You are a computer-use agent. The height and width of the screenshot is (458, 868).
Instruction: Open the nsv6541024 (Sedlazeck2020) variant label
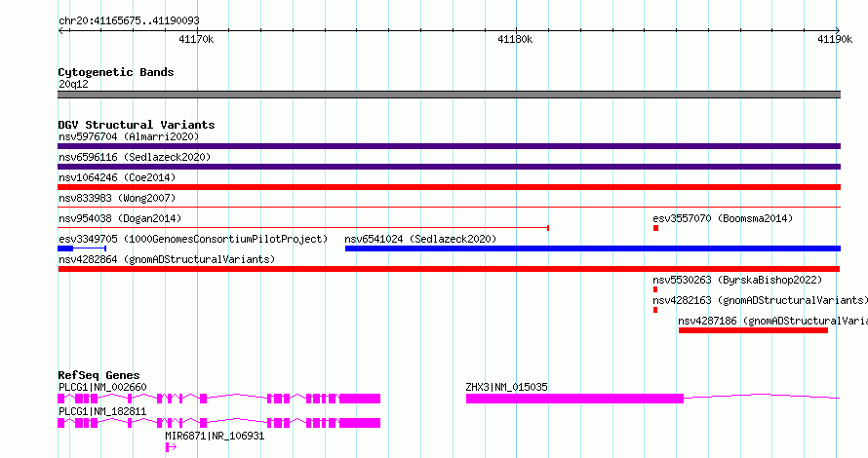point(420,239)
